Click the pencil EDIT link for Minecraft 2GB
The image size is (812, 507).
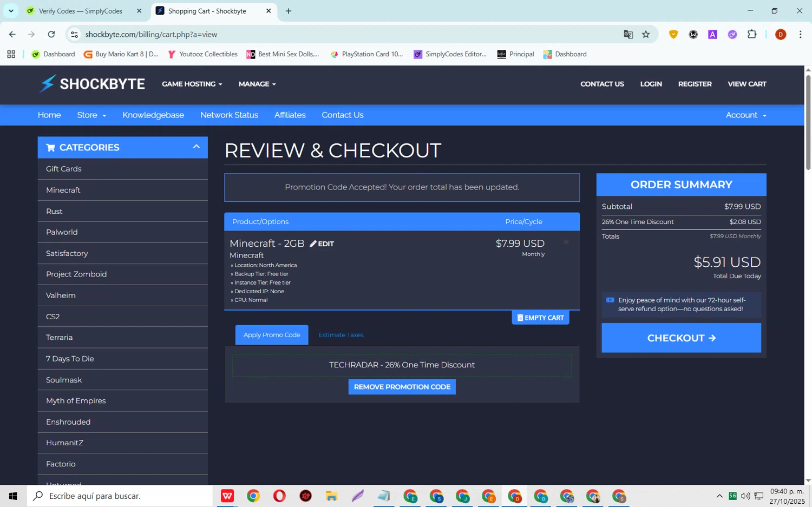pyautogui.click(x=322, y=244)
